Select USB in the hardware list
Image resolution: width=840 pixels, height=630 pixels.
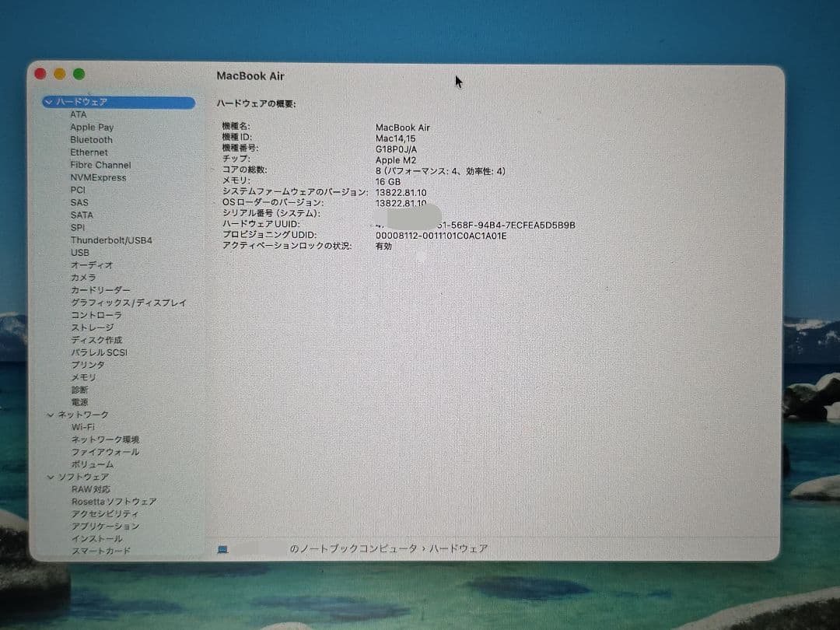coord(80,253)
